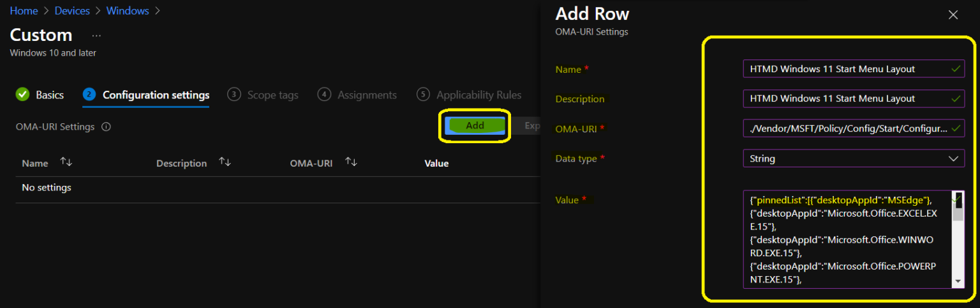Open the Applicability Rules tab
This screenshot has height=308, width=980.
[x=479, y=95]
